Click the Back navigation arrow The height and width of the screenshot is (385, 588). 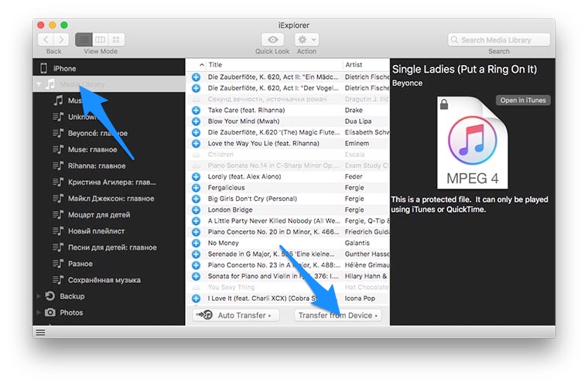point(46,39)
